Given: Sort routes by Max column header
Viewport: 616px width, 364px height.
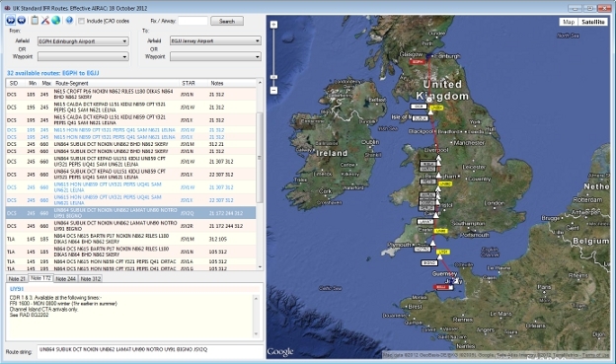Looking at the screenshot, I should click(x=46, y=83).
